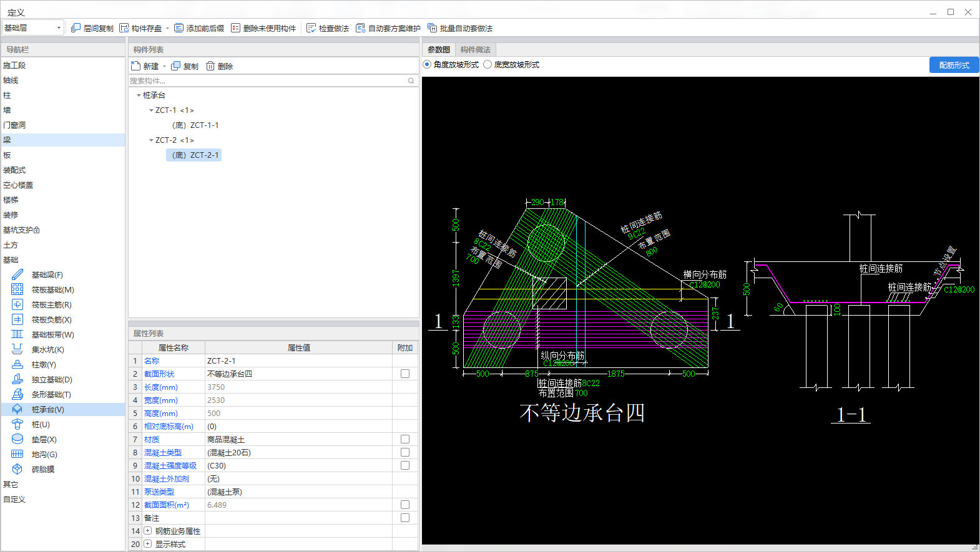Image resolution: width=980 pixels, height=552 pixels.
Task: Click the 商品混凝土 material value cell
Action: tap(298, 439)
